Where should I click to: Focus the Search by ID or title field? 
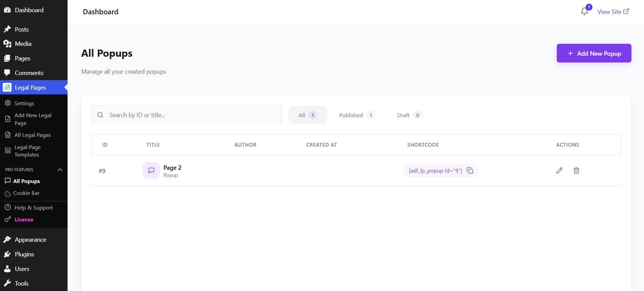coord(187,115)
